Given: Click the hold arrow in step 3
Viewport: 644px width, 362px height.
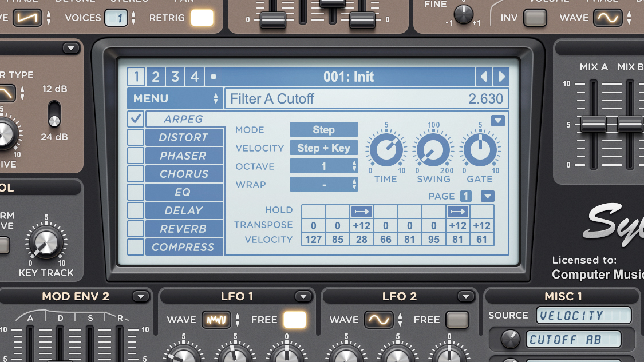Looking at the screenshot, I should (361, 212).
